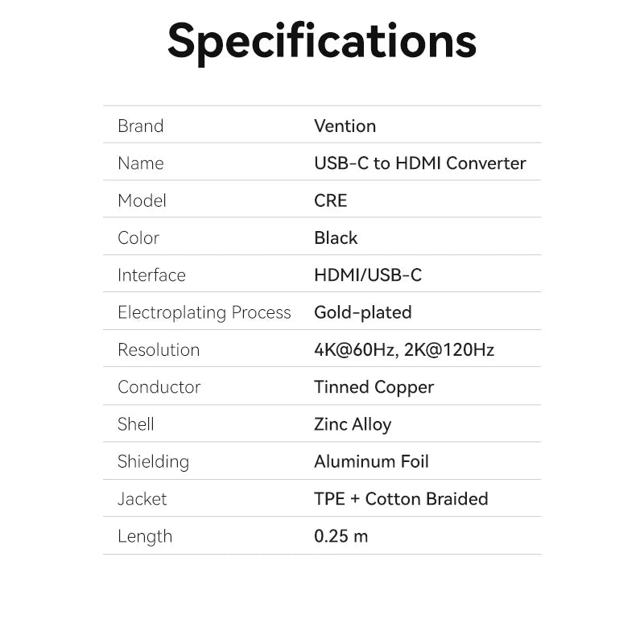
Task: Select the Vention brand value
Action: pos(345,126)
